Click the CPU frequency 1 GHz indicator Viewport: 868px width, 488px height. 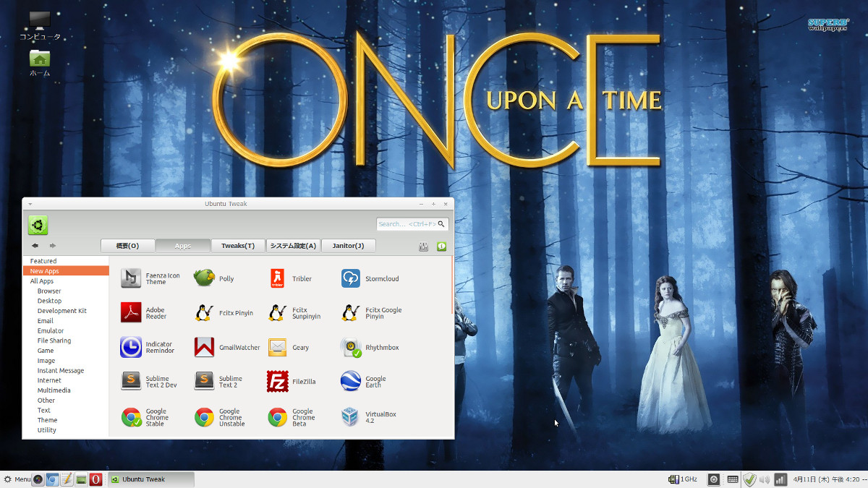[x=683, y=479]
